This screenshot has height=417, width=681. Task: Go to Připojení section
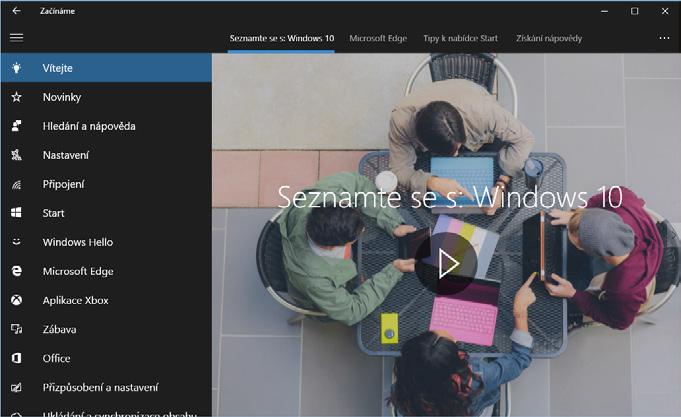106,184
